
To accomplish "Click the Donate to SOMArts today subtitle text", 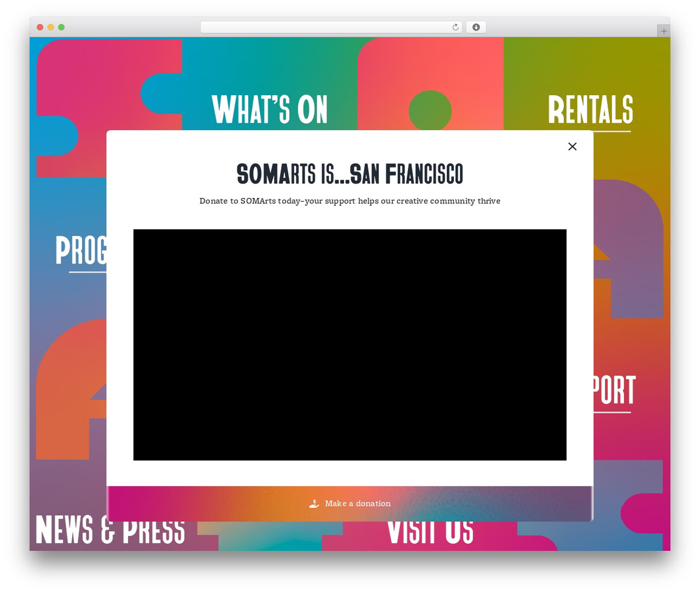I will 349,201.
